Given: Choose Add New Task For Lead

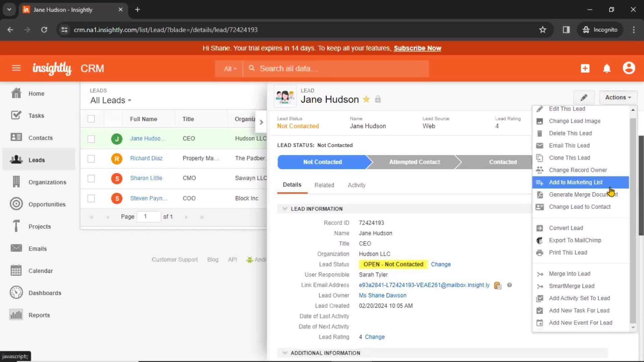Looking at the screenshot, I should (580, 311).
